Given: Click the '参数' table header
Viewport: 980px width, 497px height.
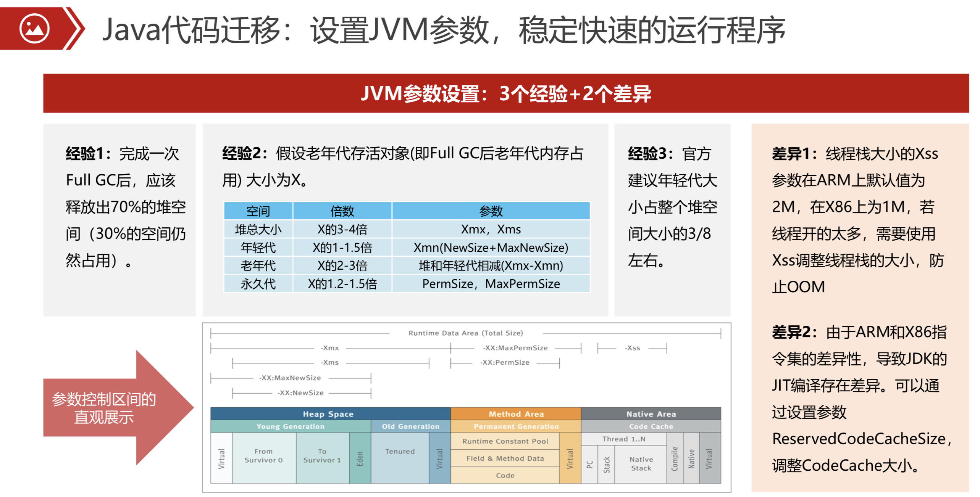Looking at the screenshot, I should (491, 211).
